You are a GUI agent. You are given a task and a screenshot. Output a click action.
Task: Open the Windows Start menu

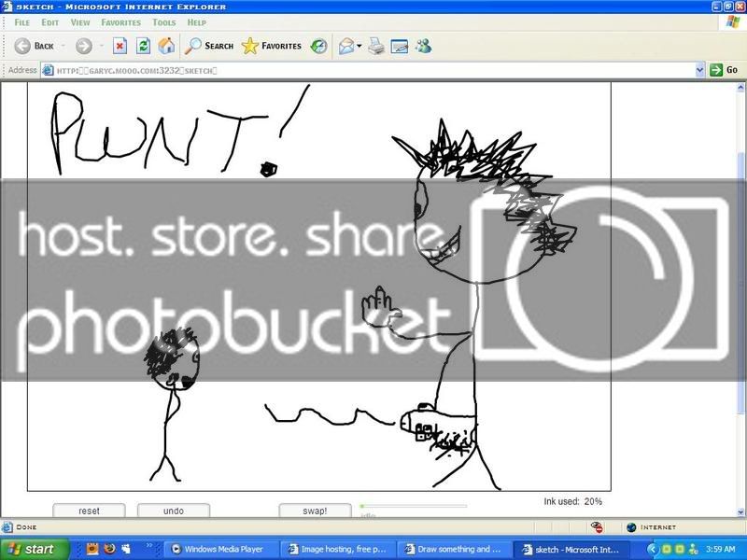33,549
